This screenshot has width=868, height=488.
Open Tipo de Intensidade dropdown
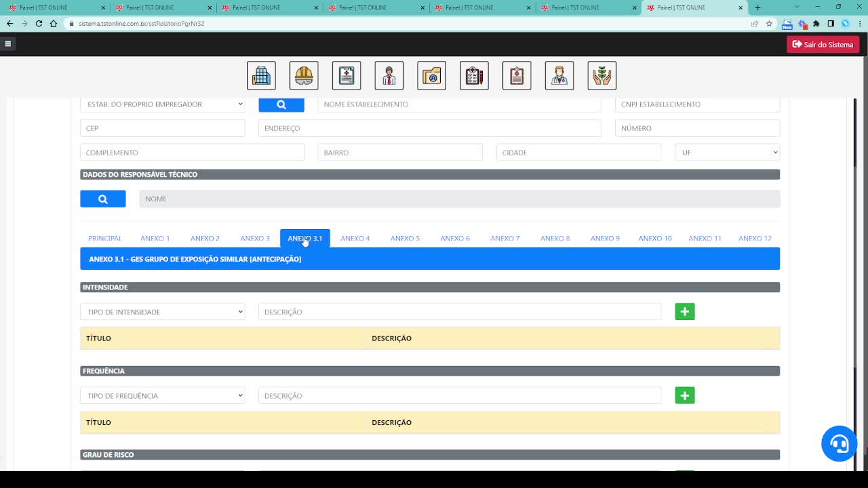click(163, 312)
